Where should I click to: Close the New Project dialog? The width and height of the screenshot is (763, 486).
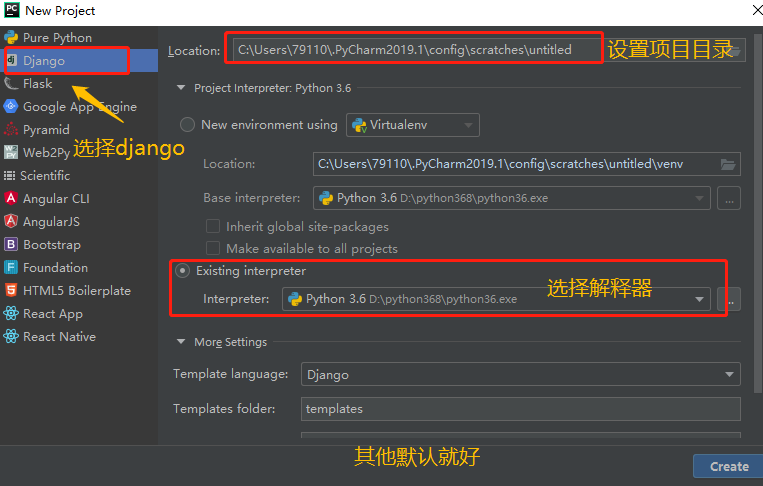pyautogui.click(x=757, y=10)
